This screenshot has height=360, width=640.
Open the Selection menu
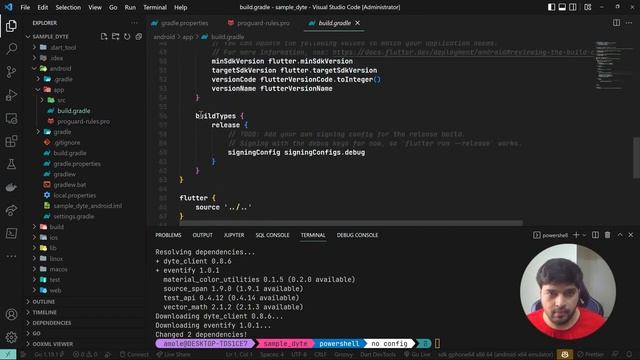pos(68,7)
